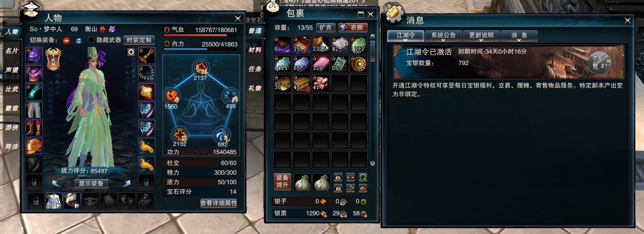Rotate the character with the left arrow
This screenshot has width=644, height=234.
[x=56, y=183]
